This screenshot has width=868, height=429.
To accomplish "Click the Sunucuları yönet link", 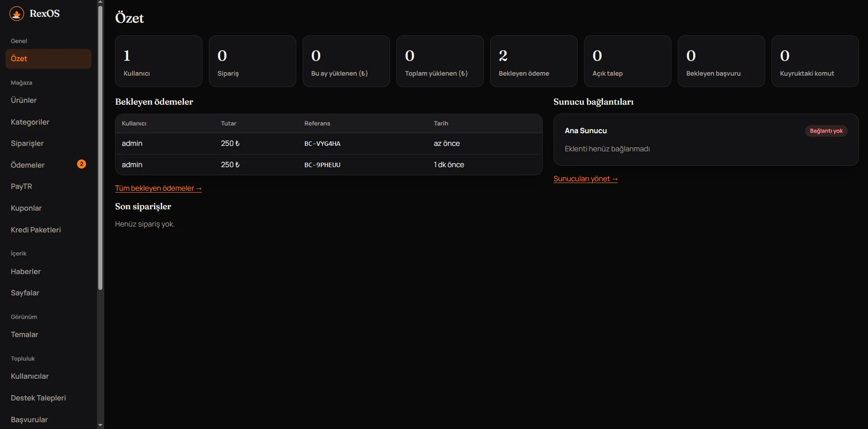I will click(585, 178).
